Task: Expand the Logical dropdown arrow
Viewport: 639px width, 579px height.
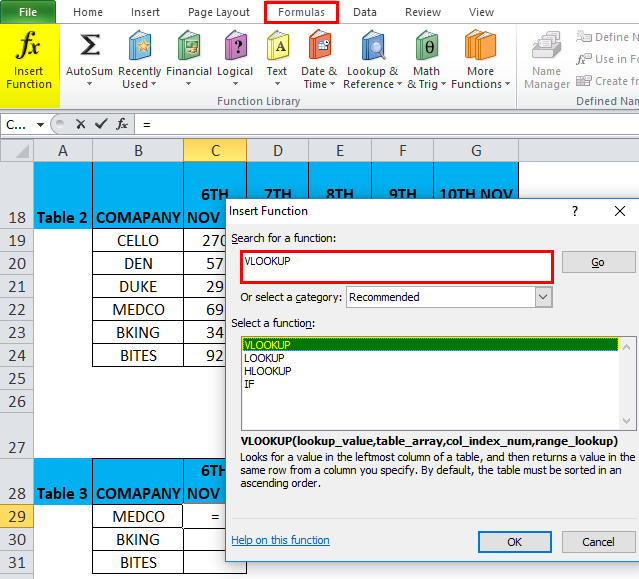Action: click(x=235, y=84)
